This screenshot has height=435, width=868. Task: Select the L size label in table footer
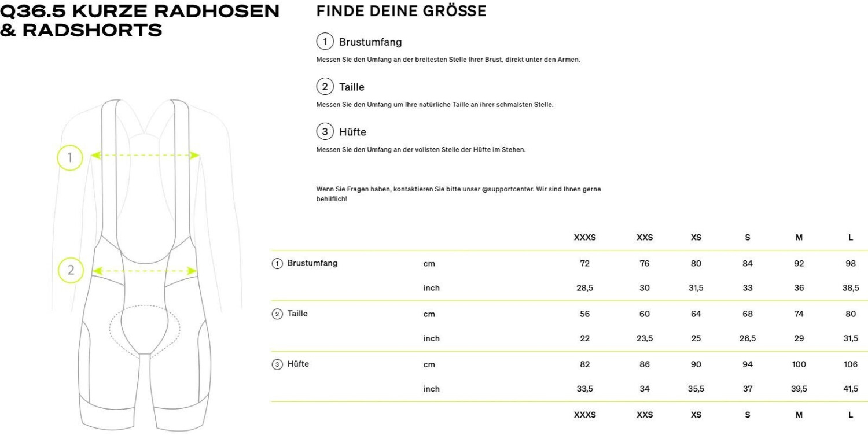850,415
